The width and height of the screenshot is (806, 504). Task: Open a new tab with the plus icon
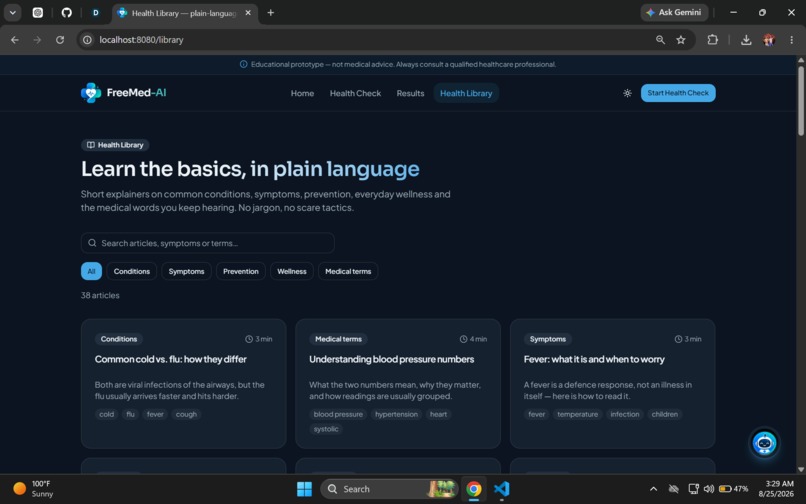271,13
